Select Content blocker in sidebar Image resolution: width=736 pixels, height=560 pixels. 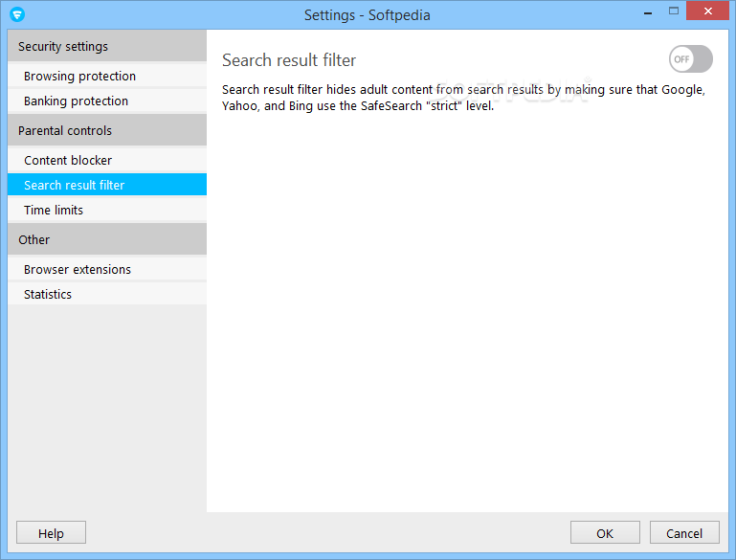pos(107,160)
